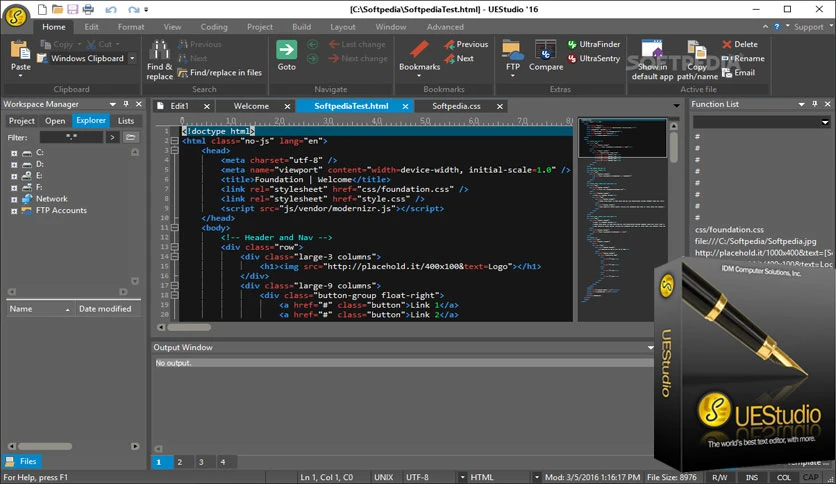
Task: Click the browse folder icon beside Filter
Action: pyautogui.click(x=130, y=138)
